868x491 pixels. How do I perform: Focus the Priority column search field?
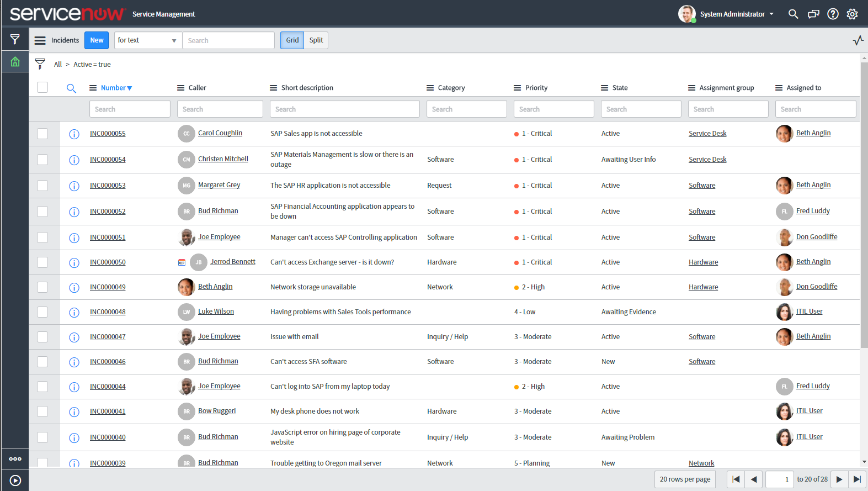click(x=554, y=109)
